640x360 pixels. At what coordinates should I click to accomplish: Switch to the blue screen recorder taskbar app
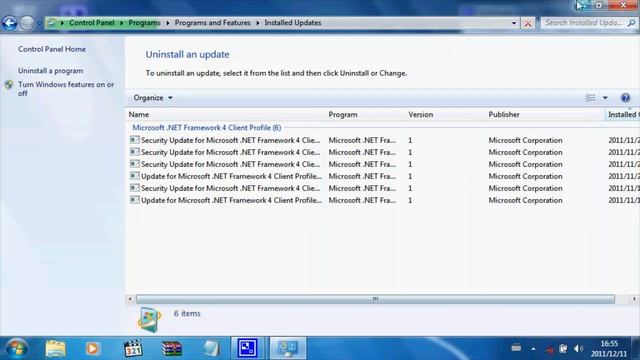247,348
